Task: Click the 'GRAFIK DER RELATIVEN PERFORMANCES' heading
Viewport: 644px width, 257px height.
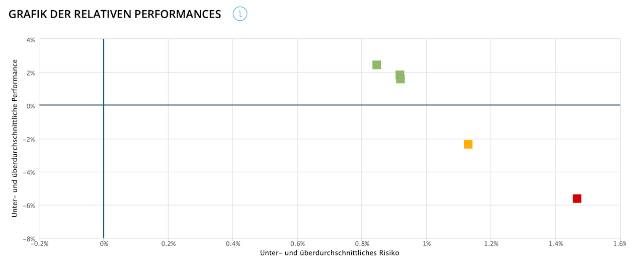Action: pyautogui.click(x=115, y=14)
